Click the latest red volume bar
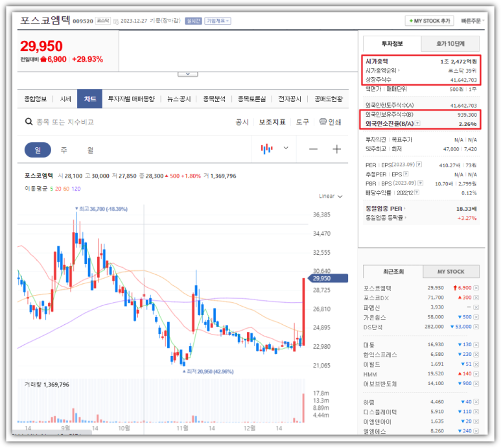The width and height of the screenshot is (501, 448). pyautogui.click(x=303, y=408)
